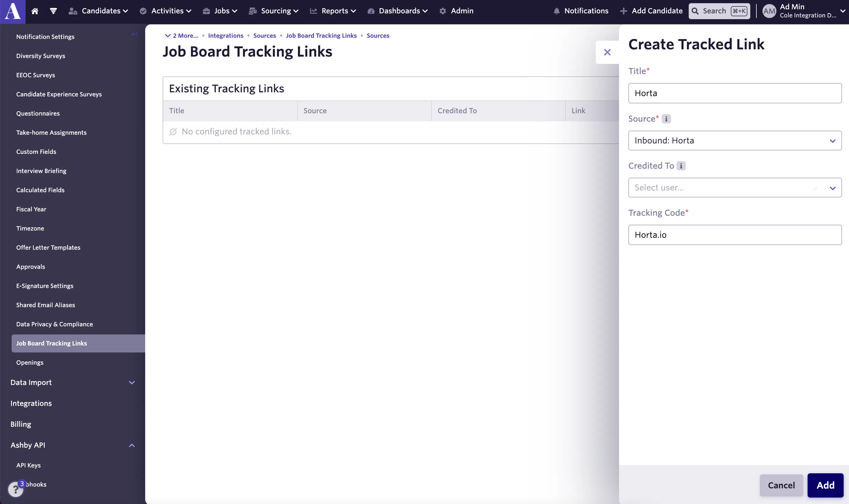
Task: Open the Reports dropdown menu
Action: click(333, 11)
